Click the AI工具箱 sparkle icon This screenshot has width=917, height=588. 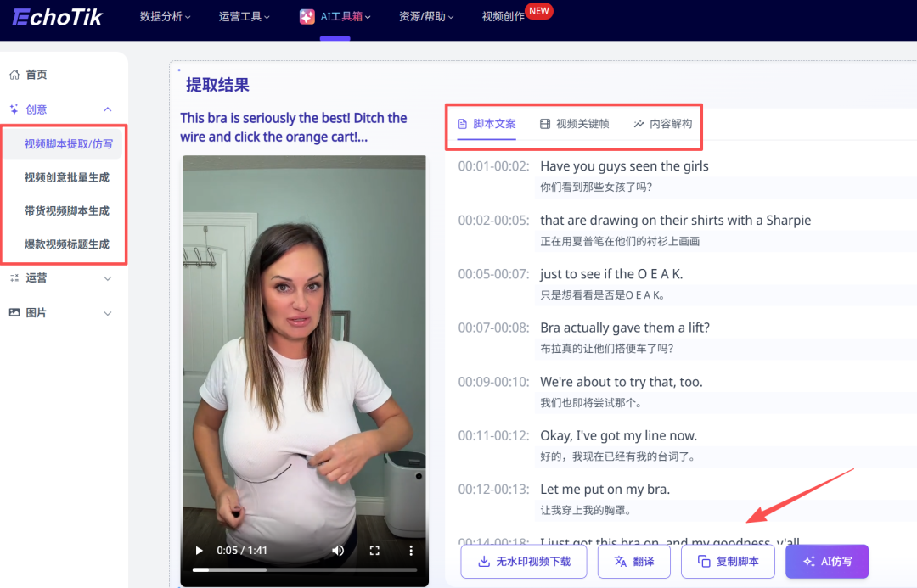pos(307,16)
